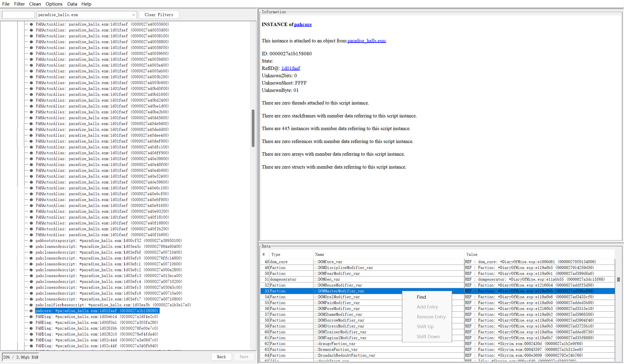
Task: Open the Help menu
Action: pyautogui.click(x=86, y=4)
